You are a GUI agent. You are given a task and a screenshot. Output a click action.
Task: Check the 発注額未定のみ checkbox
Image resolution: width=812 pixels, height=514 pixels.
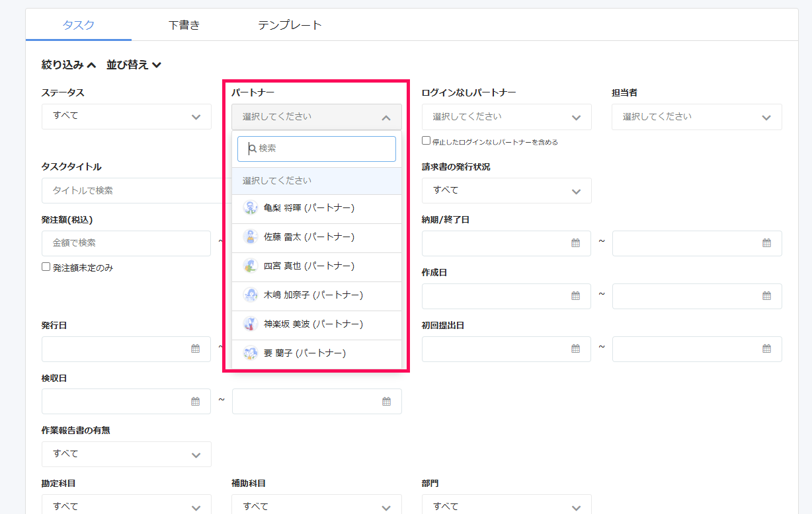(46, 267)
